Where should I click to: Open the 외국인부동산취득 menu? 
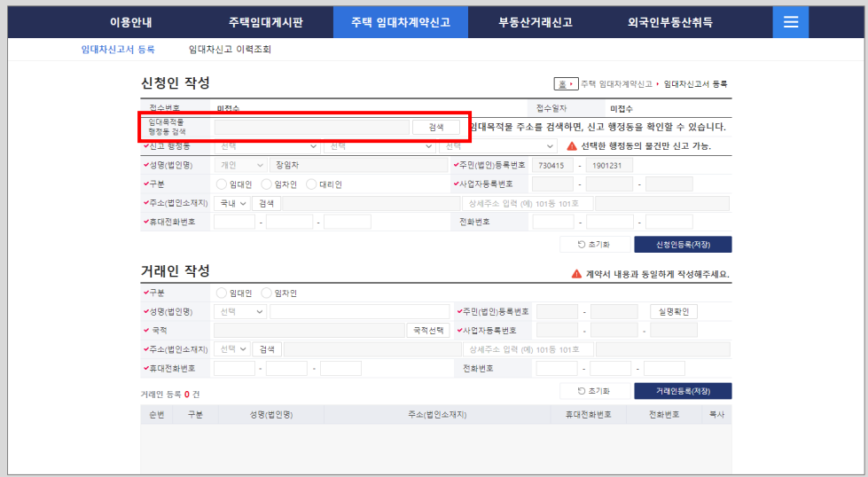[669, 23]
